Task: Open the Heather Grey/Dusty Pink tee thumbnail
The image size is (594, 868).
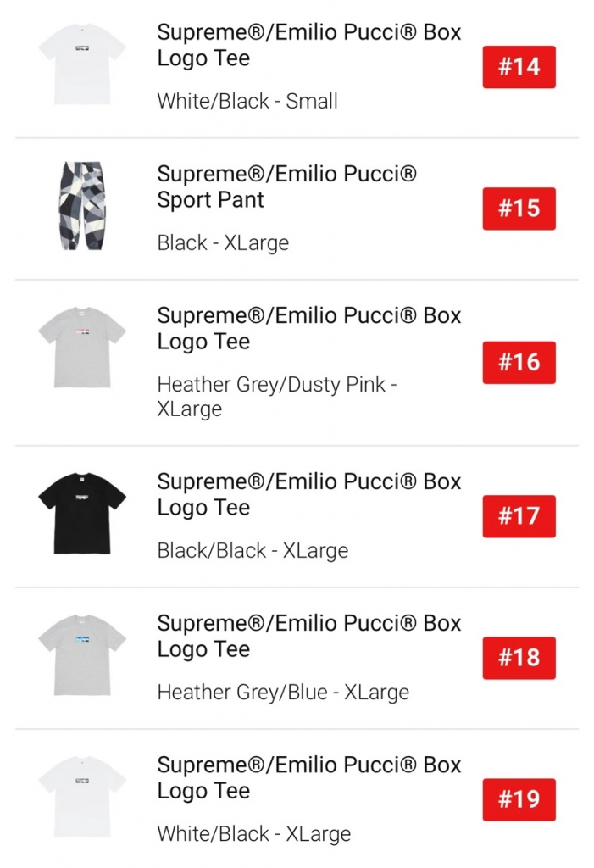Action: tap(81, 349)
